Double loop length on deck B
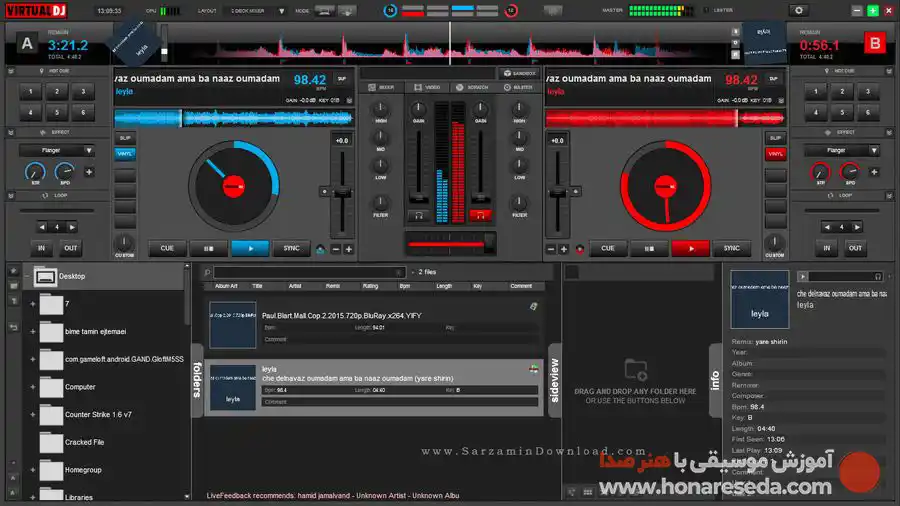 point(857,227)
